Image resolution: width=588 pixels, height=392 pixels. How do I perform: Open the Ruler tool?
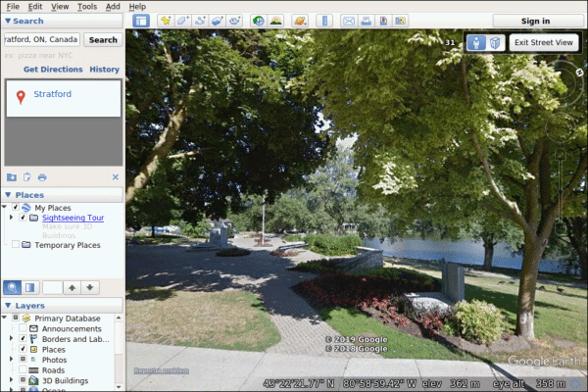pyautogui.click(x=324, y=21)
